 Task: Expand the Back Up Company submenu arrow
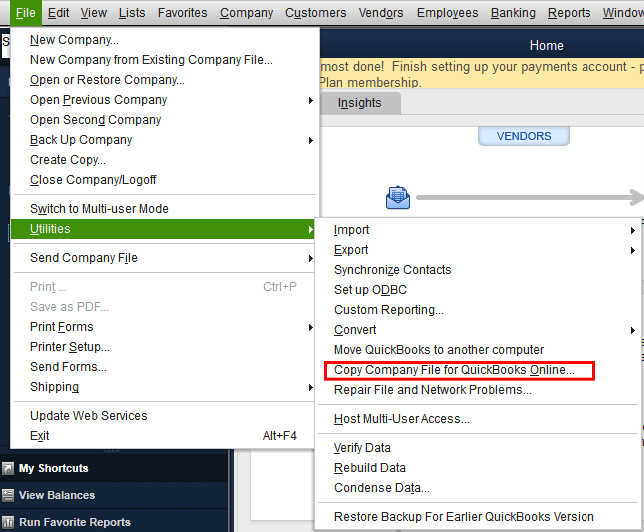pos(311,140)
